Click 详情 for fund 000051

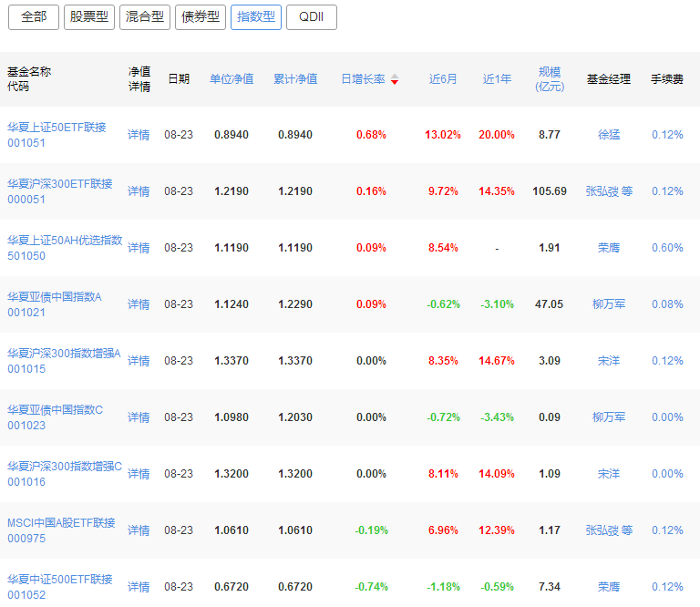(x=139, y=191)
